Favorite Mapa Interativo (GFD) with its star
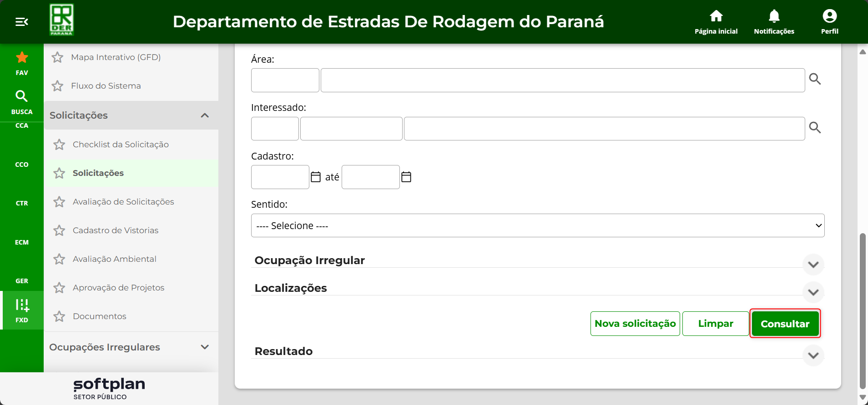The image size is (868, 405). tap(57, 57)
